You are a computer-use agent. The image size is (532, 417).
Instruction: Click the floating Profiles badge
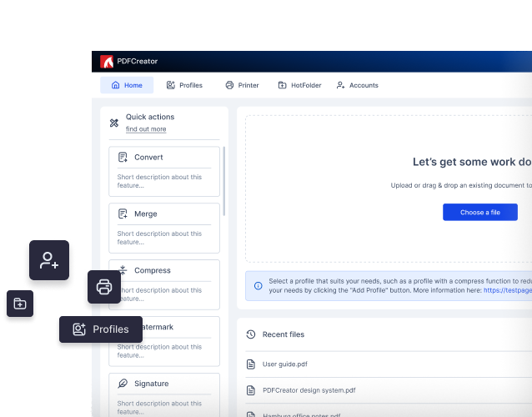tap(101, 329)
